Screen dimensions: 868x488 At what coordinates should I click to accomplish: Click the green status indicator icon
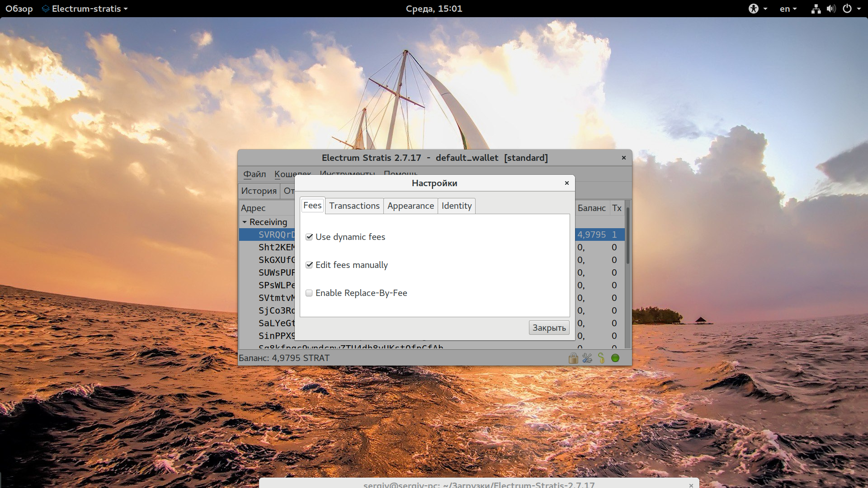point(616,357)
